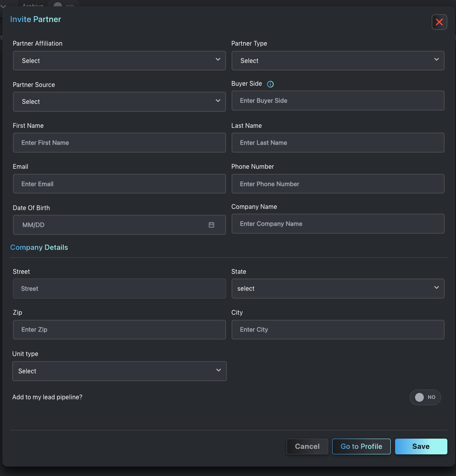This screenshot has height=476, width=456.
Task: Click the Company Details section heading
Action: (39, 247)
